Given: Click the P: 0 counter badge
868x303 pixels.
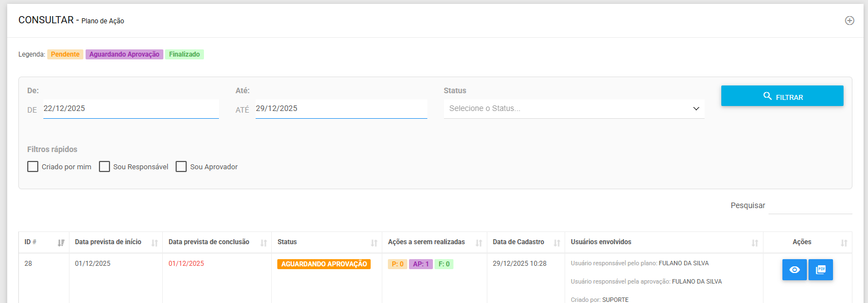Looking at the screenshot, I should pos(397,264).
